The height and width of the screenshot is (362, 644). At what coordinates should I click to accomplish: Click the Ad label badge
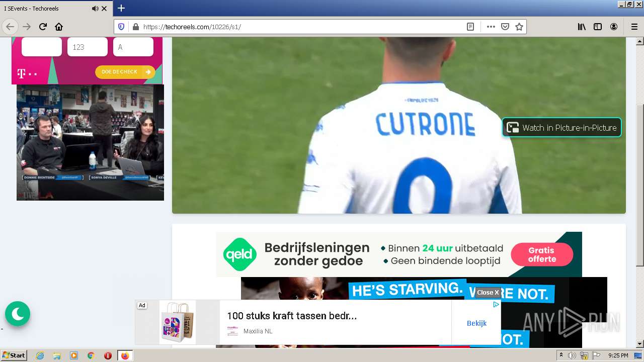[x=142, y=305]
